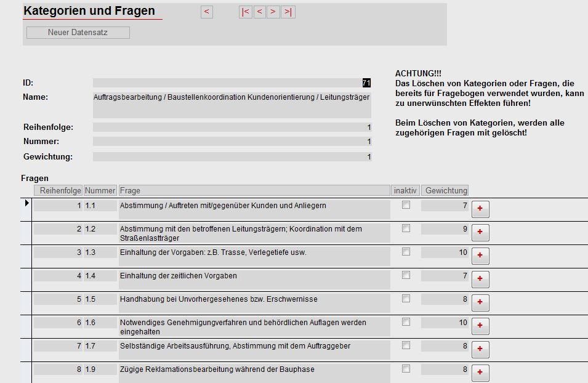588x383 pixels.
Task: Enable inaktiv checkbox for question 1.6
Action: tap(406, 322)
